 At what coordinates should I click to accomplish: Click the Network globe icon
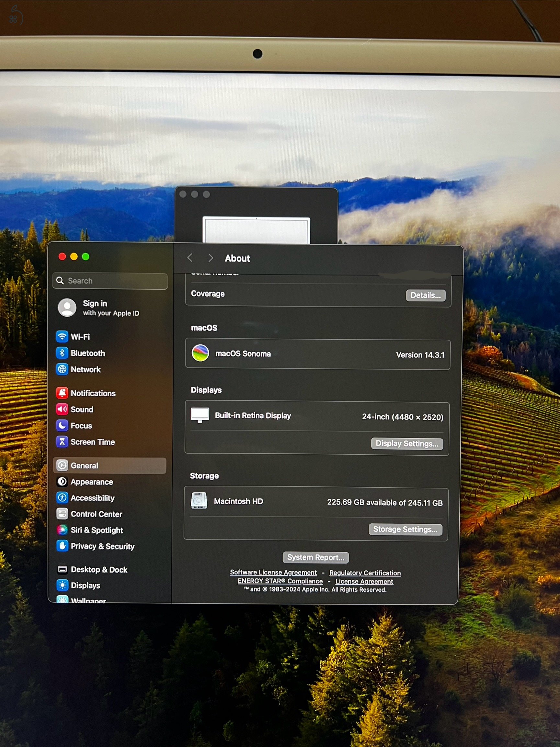click(x=62, y=369)
